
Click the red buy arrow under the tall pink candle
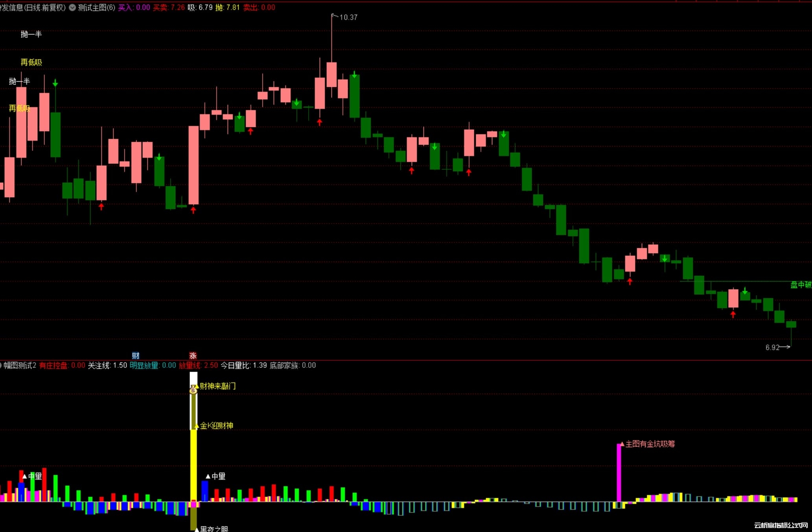coord(193,210)
